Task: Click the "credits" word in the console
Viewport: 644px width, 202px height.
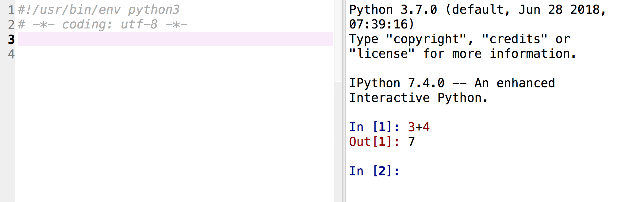Action: pos(514,39)
